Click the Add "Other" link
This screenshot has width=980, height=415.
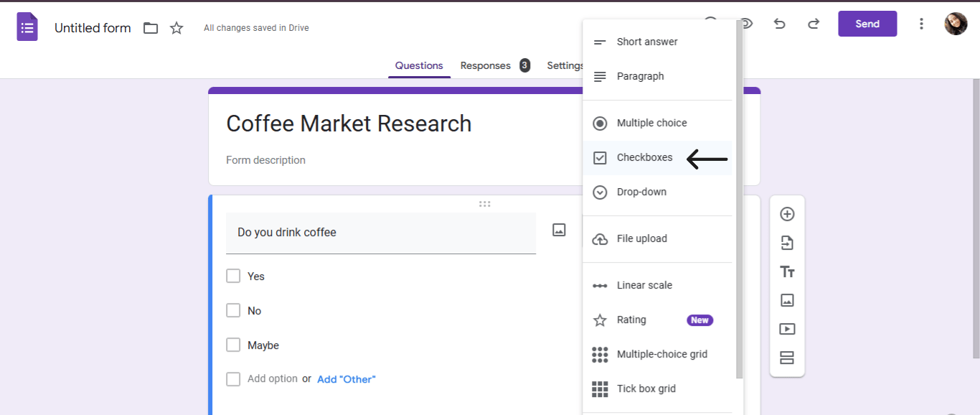pos(347,378)
